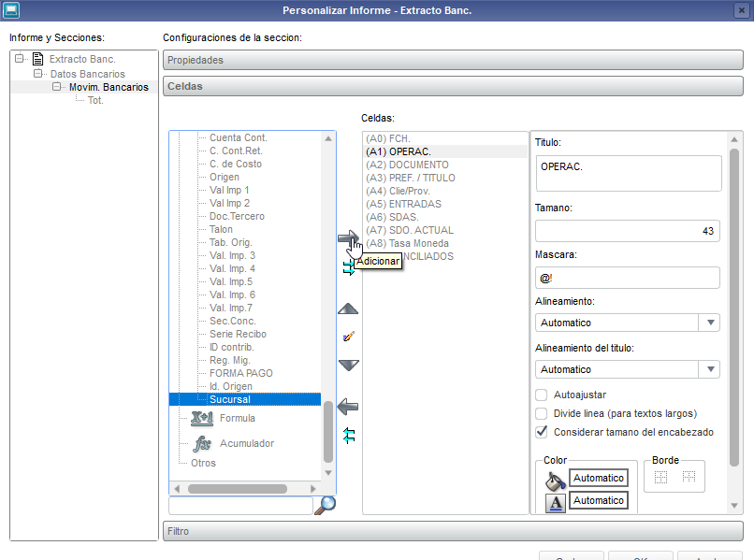Click the field list scroll up arrow

[328, 138]
